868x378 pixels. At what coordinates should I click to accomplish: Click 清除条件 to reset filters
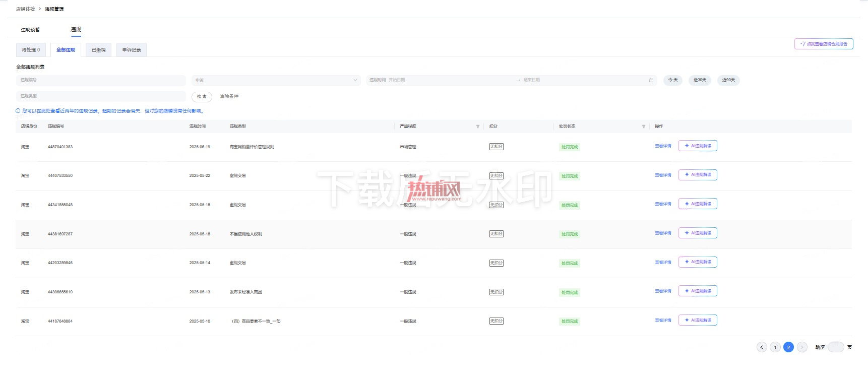(229, 96)
